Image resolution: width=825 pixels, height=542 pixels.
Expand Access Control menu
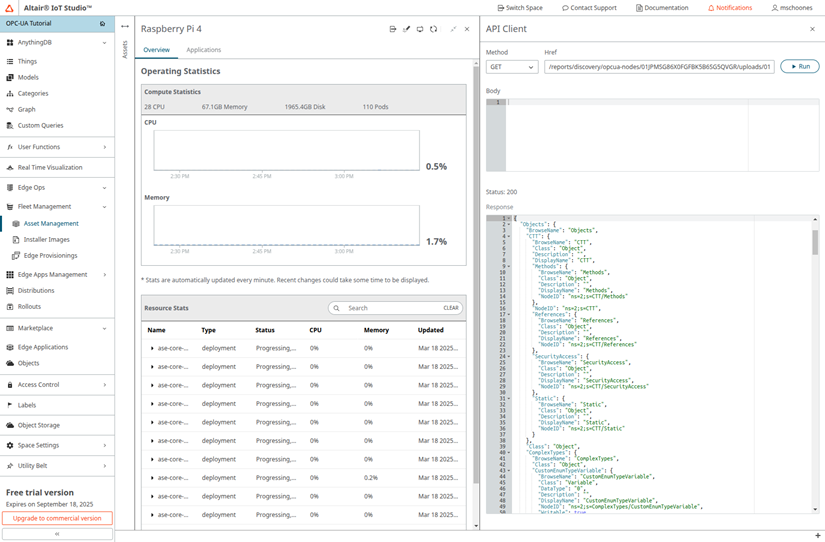point(105,385)
